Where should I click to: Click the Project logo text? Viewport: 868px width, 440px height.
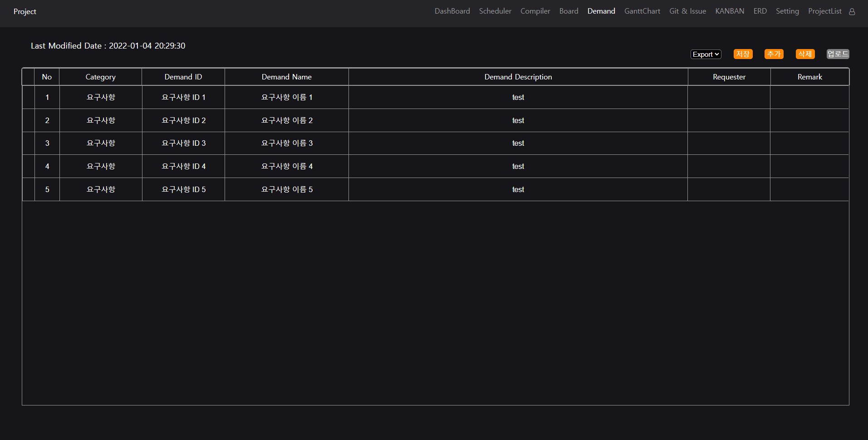point(25,11)
